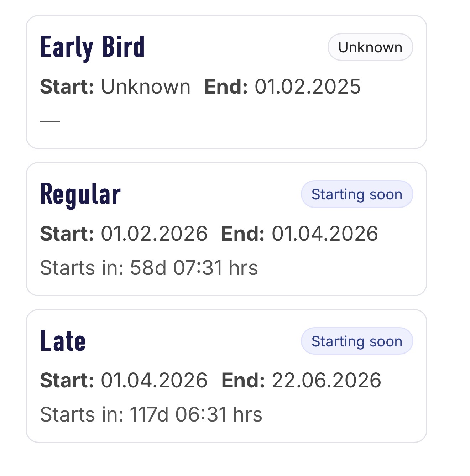The height and width of the screenshot is (476, 470).
Task: Select the Regular end date 01.04.2026
Action: point(325,234)
